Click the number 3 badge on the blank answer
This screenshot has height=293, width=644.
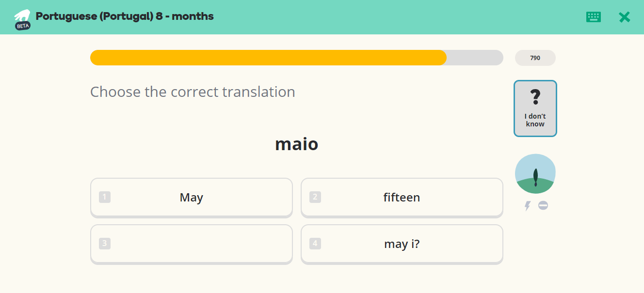105,244
